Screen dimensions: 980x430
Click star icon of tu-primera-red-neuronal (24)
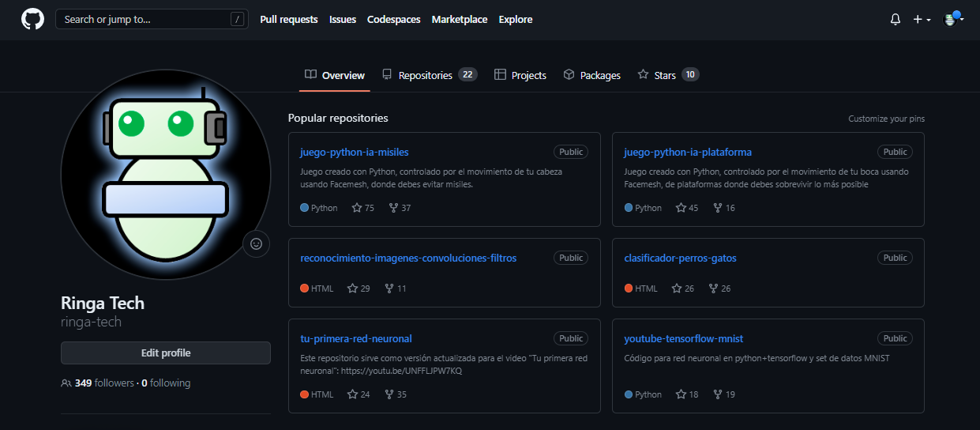(x=352, y=394)
